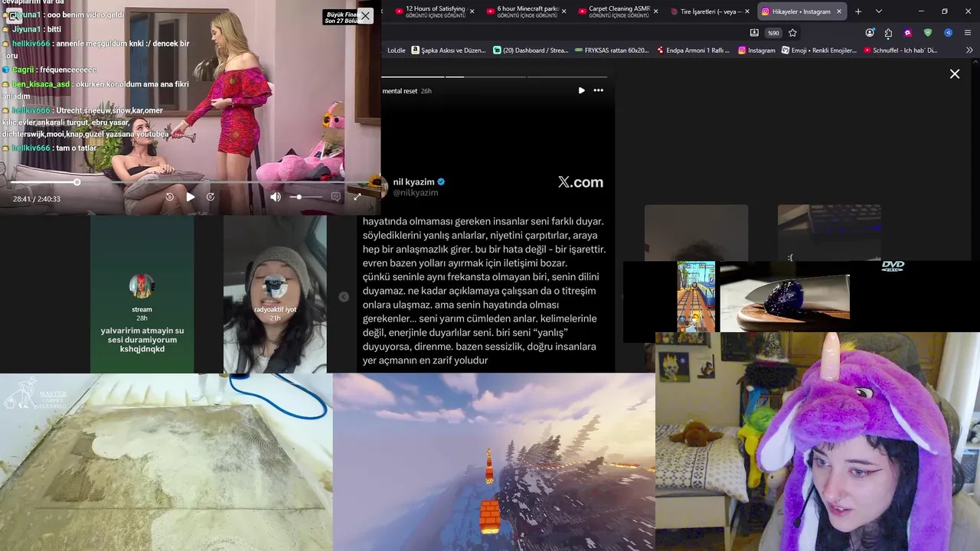980x551 pixels.
Task: Expand picture-in-picture video to fullscreen
Action: tap(357, 197)
